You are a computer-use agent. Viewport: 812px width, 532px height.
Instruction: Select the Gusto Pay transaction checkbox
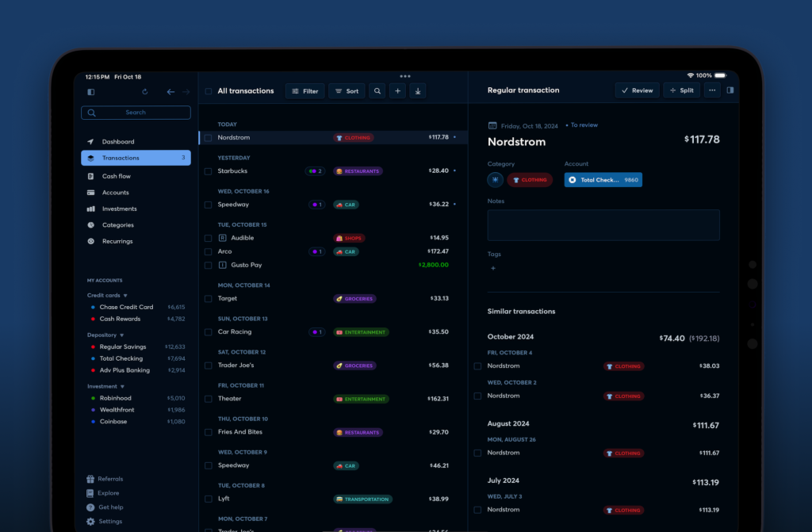pyautogui.click(x=209, y=265)
